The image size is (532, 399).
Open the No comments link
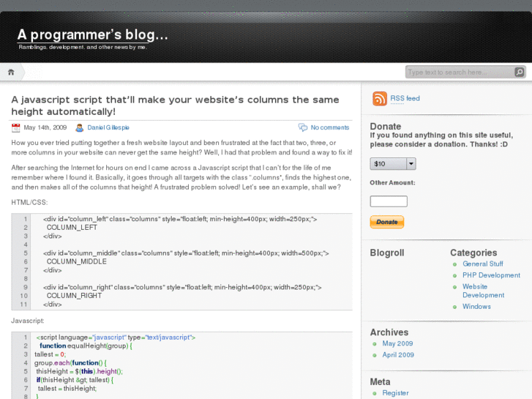(x=330, y=127)
